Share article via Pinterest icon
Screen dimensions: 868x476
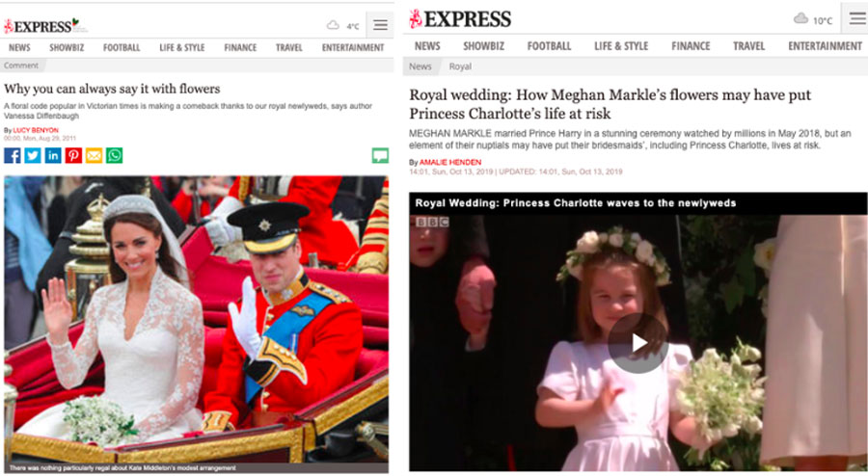coord(73,155)
